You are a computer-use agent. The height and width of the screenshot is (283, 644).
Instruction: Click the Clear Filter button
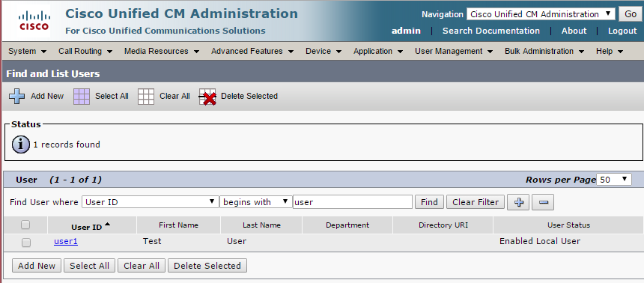[476, 202]
